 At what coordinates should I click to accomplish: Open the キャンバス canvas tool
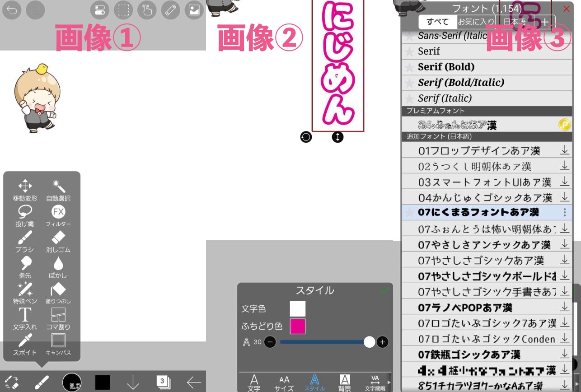[x=58, y=345]
